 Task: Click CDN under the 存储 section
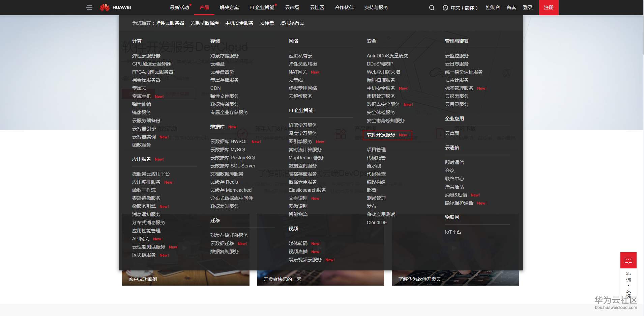click(x=215, y=88)
